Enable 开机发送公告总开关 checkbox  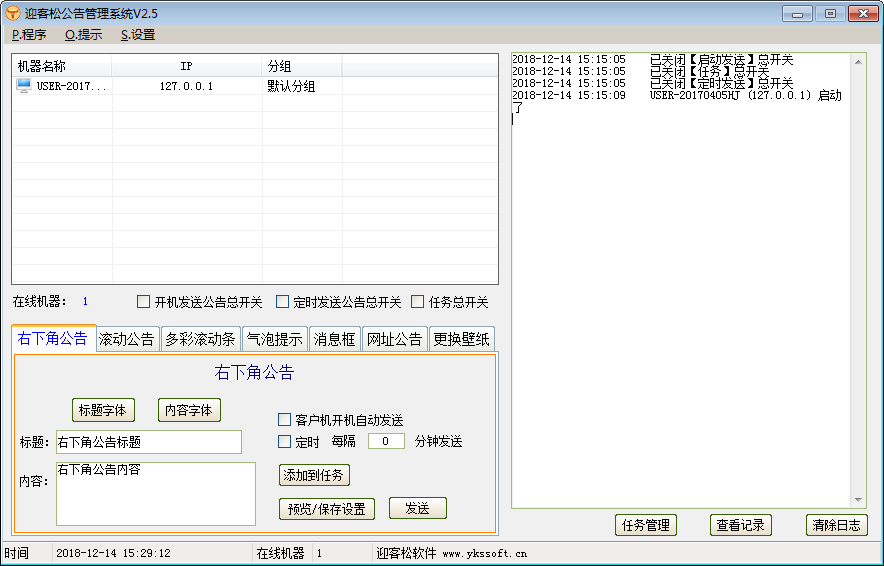[x=144, y=302]
